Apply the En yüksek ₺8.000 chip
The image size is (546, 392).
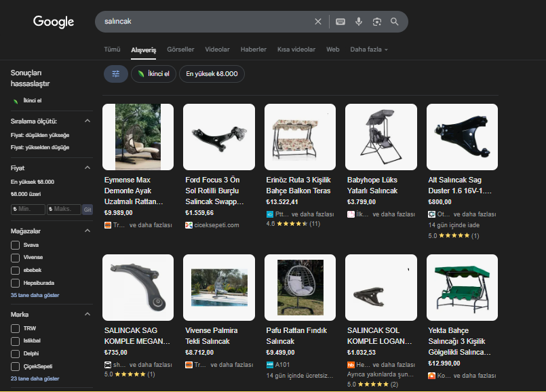pos(212,74)
